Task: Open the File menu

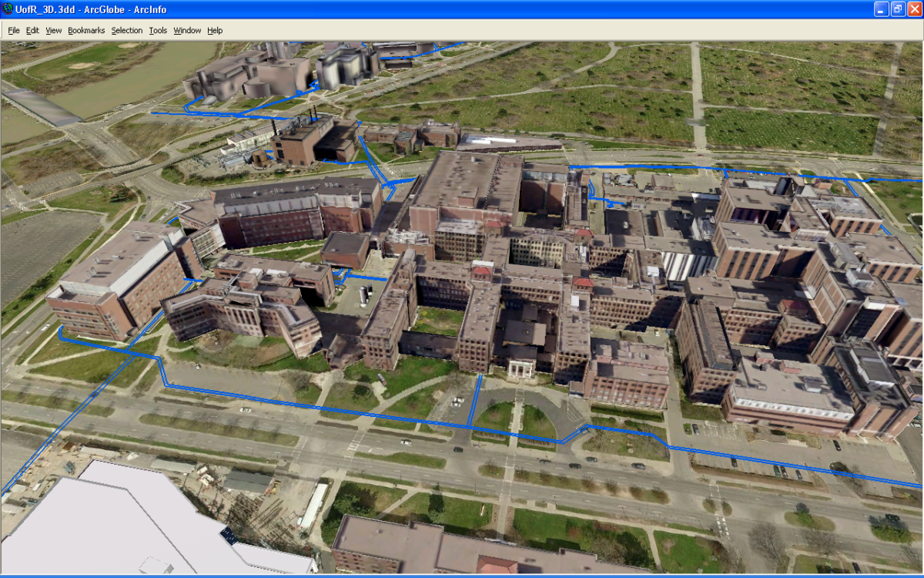Action: pyautogui.click(x=14, y=31)
